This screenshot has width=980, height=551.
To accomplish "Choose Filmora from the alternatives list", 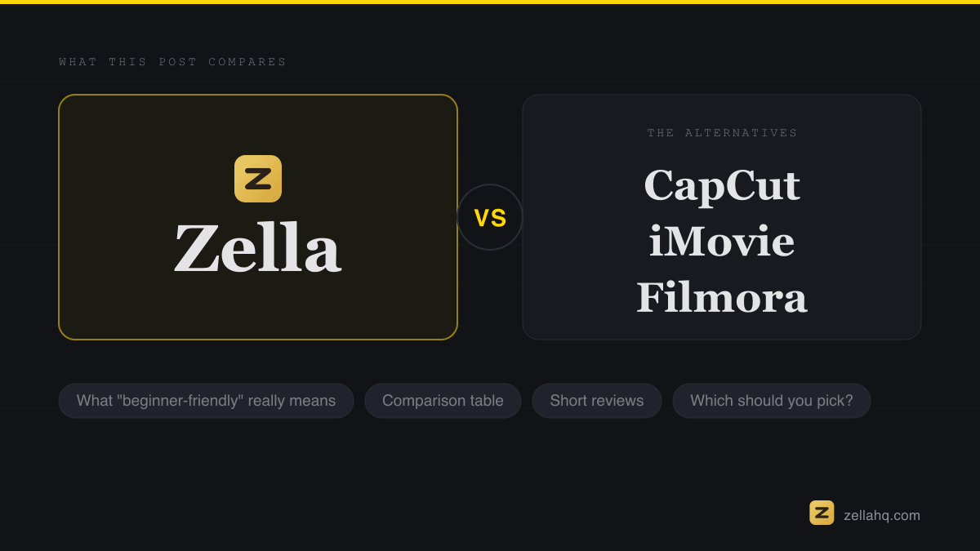I will [722, 298].
